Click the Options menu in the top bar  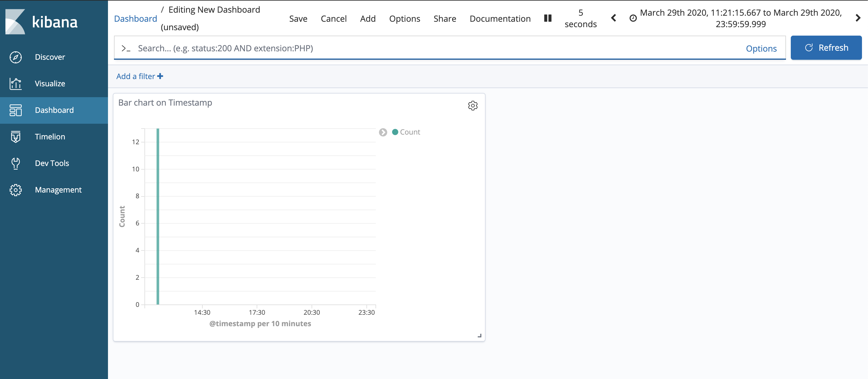point(404,18)
